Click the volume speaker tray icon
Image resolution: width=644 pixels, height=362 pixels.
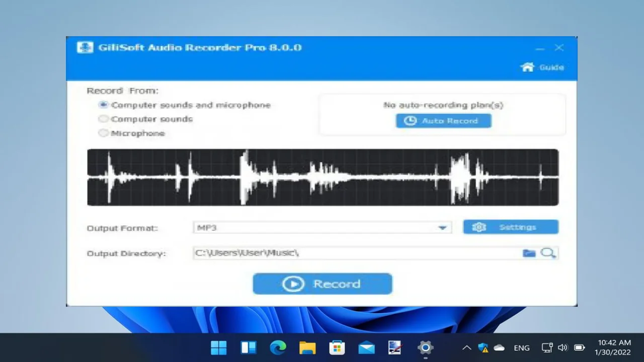[x=562, y=347]
